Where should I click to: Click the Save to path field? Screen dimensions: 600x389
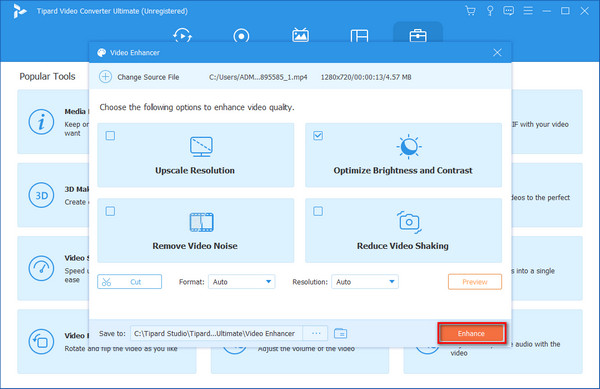pos(216,334)
